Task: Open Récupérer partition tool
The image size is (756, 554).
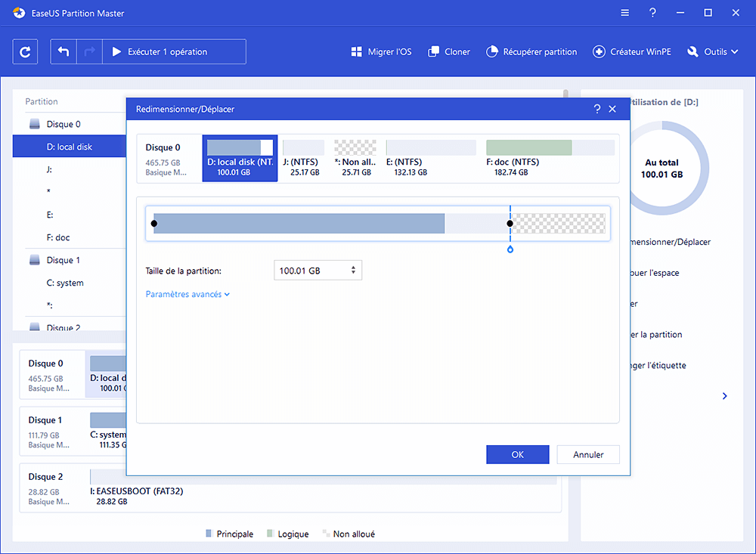Action: [x=531, y=51]
